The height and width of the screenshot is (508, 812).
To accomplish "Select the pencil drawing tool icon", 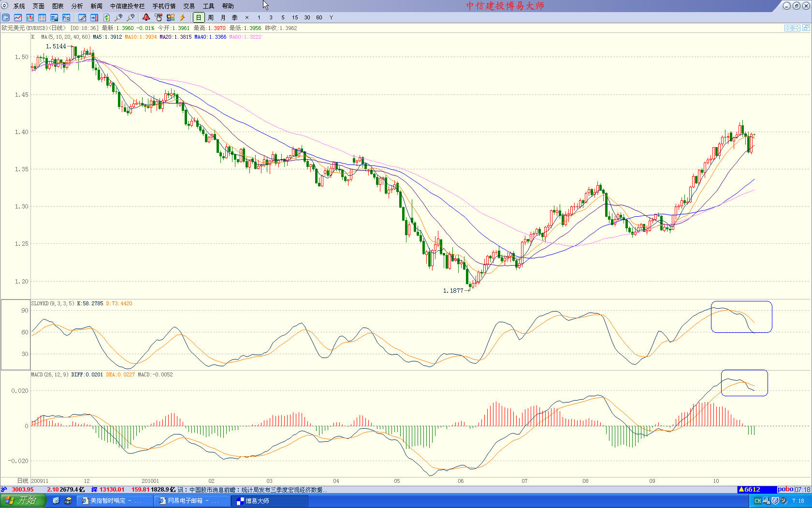I will (x=82, y=17).
